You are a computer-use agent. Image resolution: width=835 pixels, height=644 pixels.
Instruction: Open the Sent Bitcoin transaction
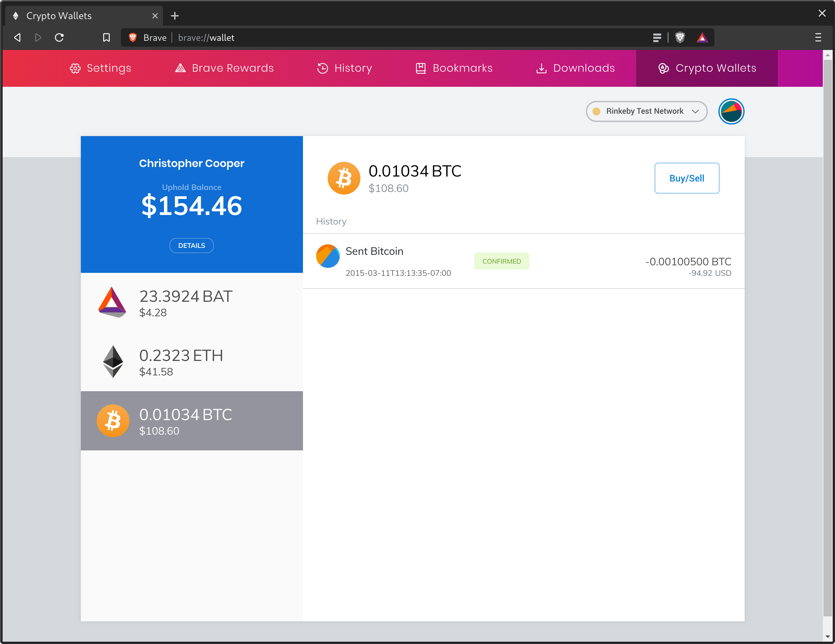point(523,261)
